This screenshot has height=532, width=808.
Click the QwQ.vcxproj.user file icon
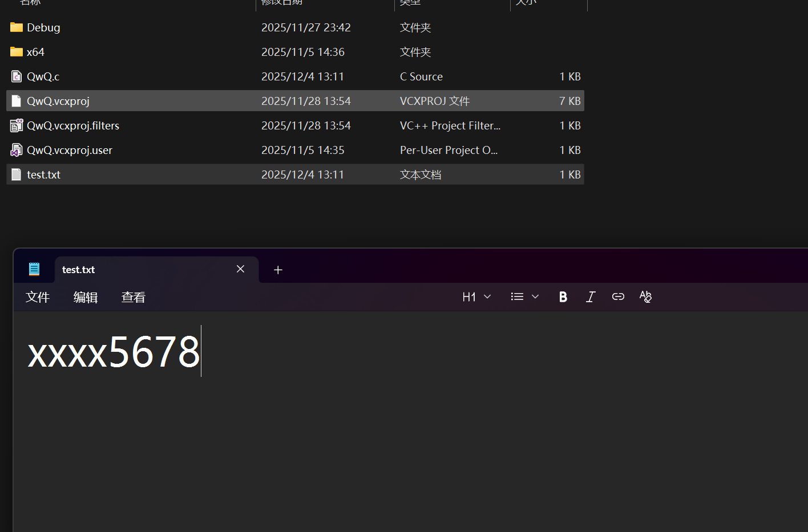pyautogui.click(x=17, y=150)
